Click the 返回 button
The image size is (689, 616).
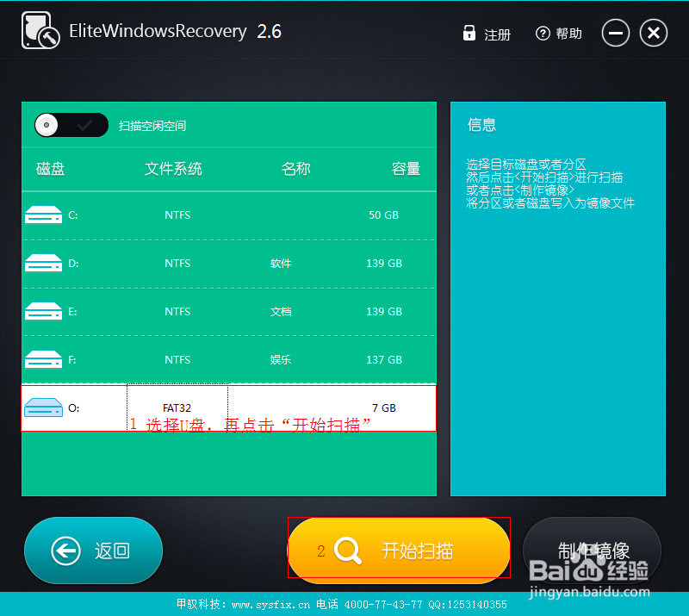[x=93, y=549]
